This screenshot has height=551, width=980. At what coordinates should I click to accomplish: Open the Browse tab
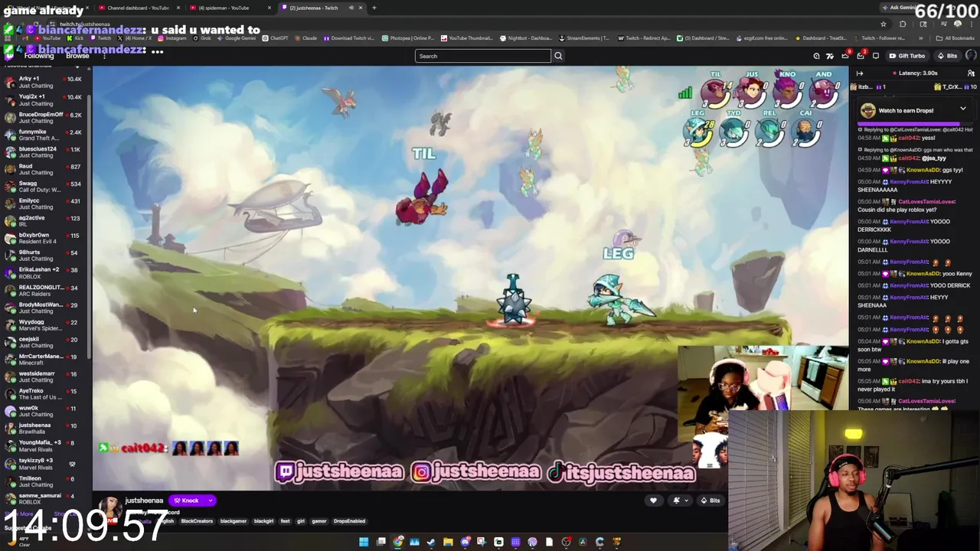pyautogui.click(x=77, y=56)
